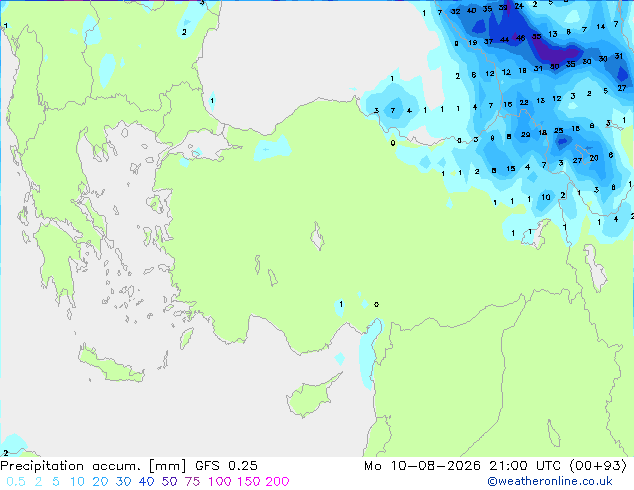The width and height of the screenshot is (634, 490).
Task: Click the '21:00 UTC' time label
Action: [x=525, y=466]
